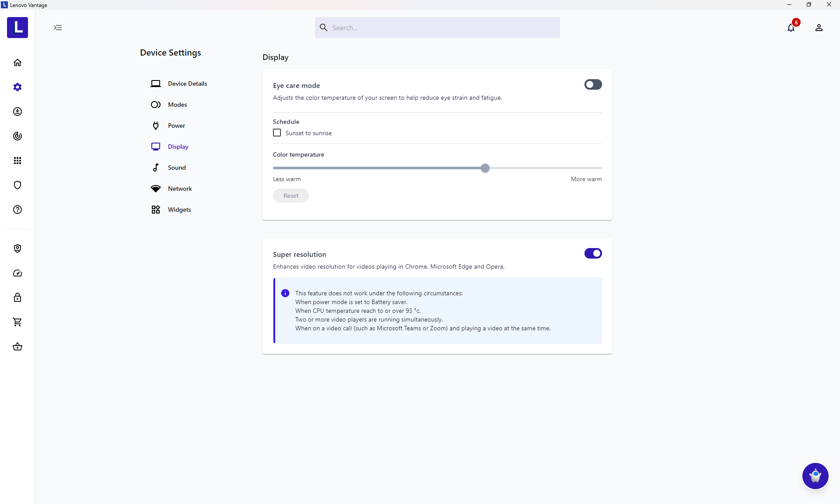Viewport: 840px width, 504px height.
Task: Enable the Eye care mode toggle
Action: [x=593, y=84]
